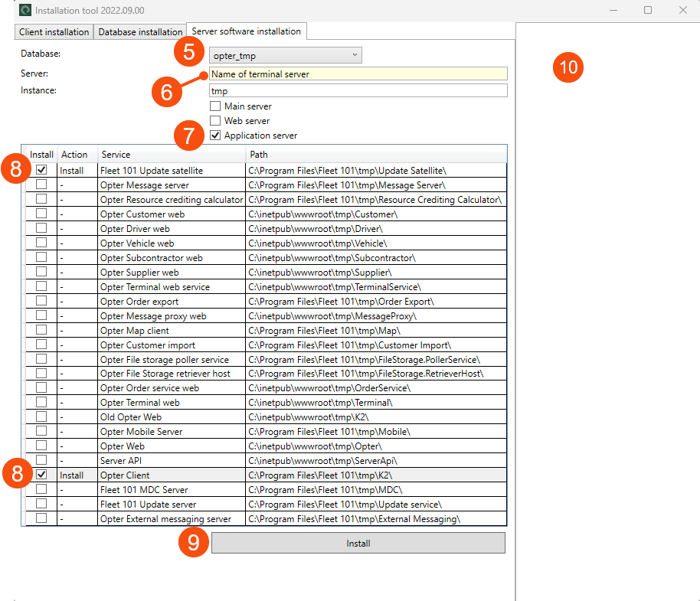
Task: Switch to Client installation tab
Action: [54, 32]
